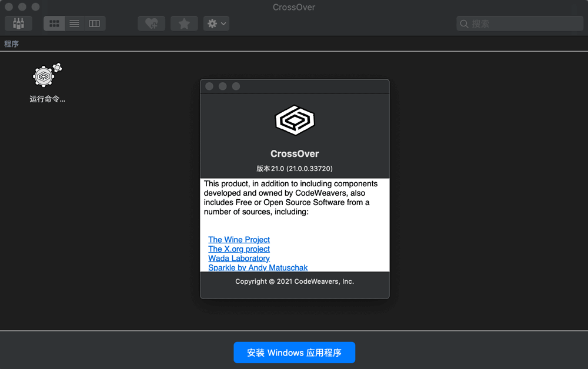588x369 pixels.
Task: Open Sparkle by Andy Matuschak link
Action: point(258,267)
